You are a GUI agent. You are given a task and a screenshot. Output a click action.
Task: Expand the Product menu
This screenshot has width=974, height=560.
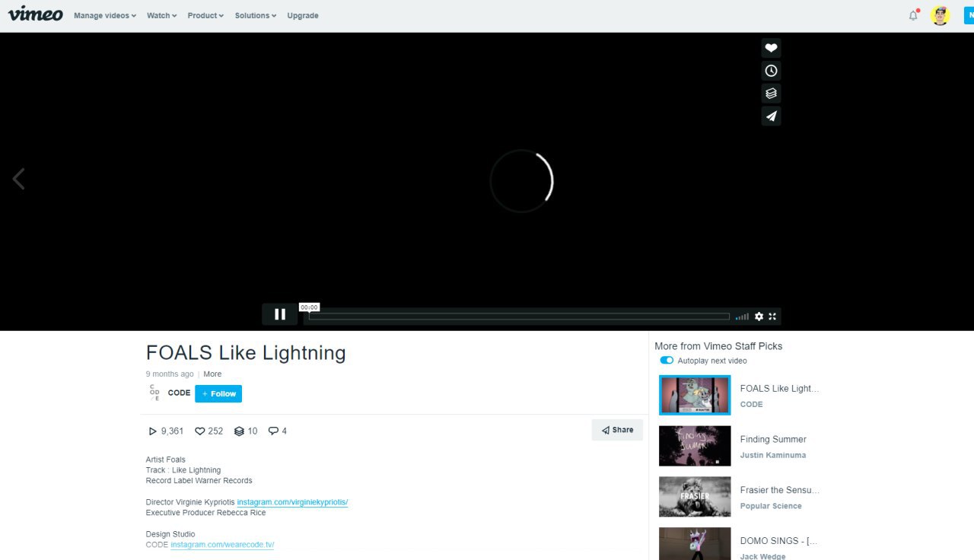point(205,15)
